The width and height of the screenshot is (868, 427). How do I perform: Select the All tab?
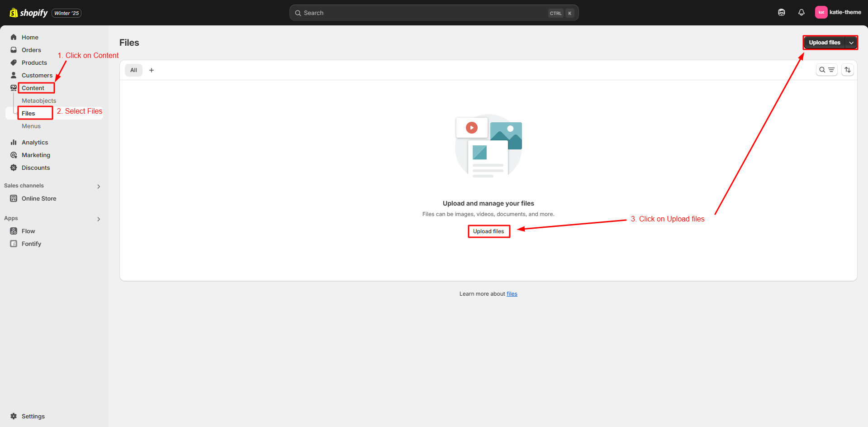point(133,70)
